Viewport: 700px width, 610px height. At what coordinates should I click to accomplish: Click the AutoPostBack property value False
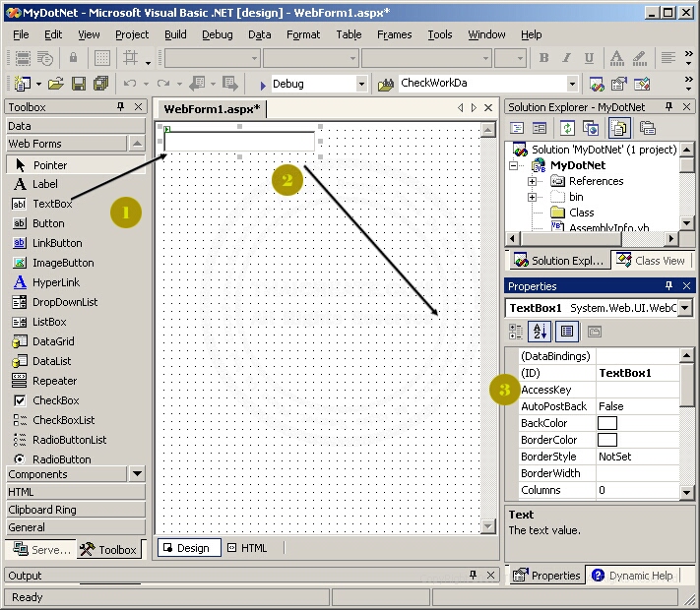638,406
